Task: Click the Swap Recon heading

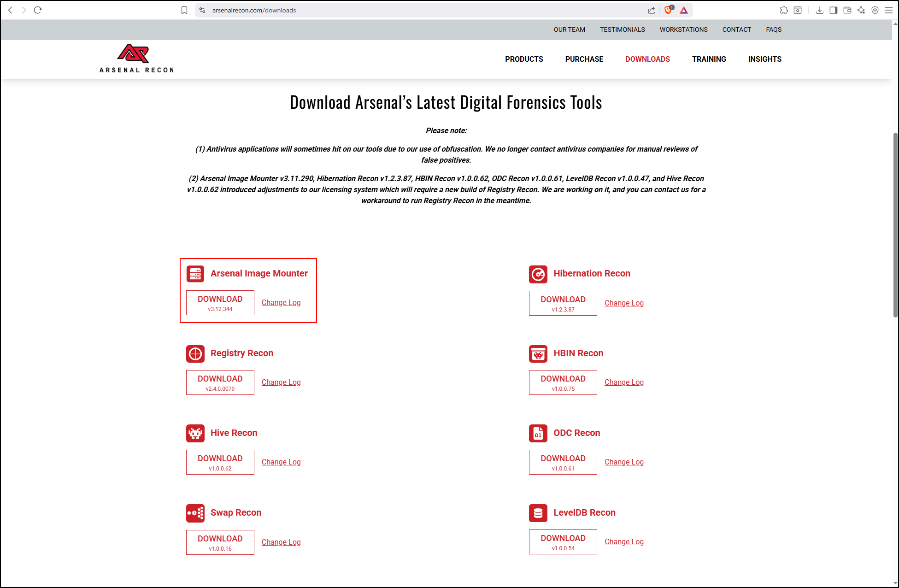Action: pyautogui.click(x=236, y=512)
